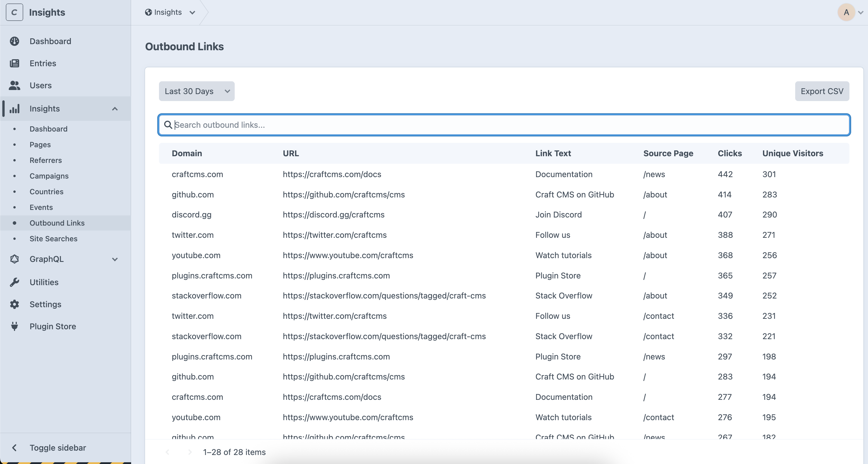This screenshot has width=868, height=464.
Task: Go to Campaigns in Insights submenu
Action: pos(49,176)
